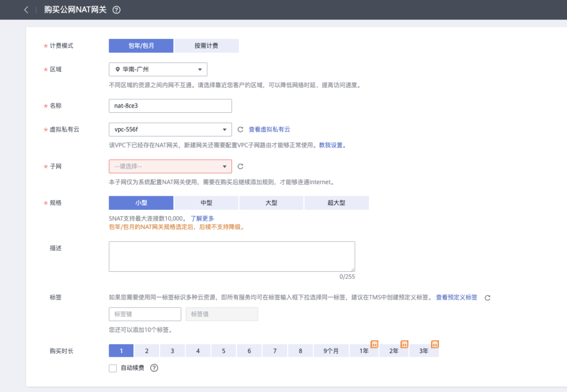Click inside the 描述 description textarea
The image size is (567, 392).
point(231,256)
